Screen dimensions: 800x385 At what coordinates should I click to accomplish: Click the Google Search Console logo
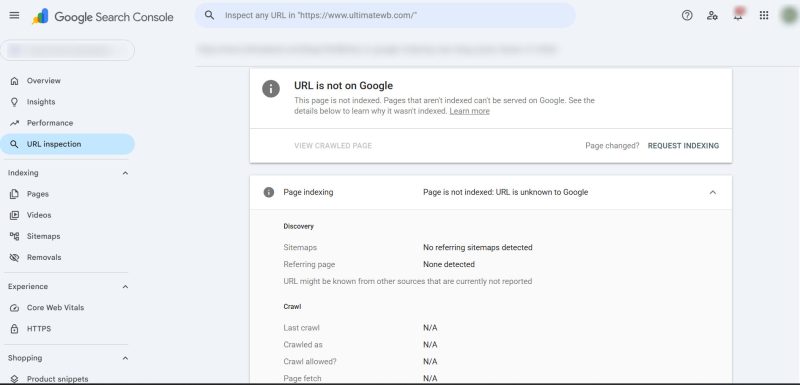(103, 16)
